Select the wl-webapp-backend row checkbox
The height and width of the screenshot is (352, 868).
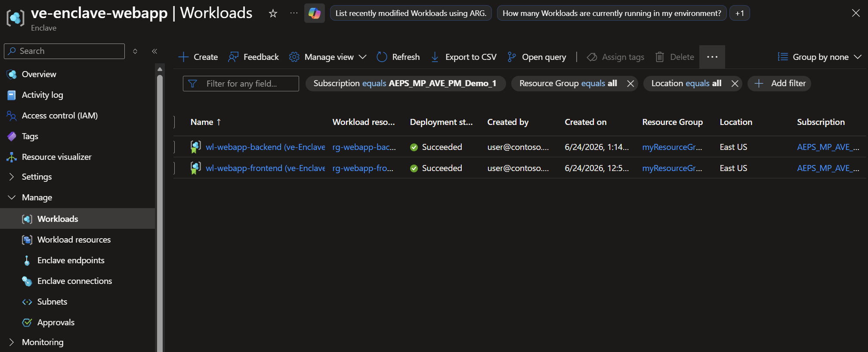pyautogui.click(x=174, y=147)
